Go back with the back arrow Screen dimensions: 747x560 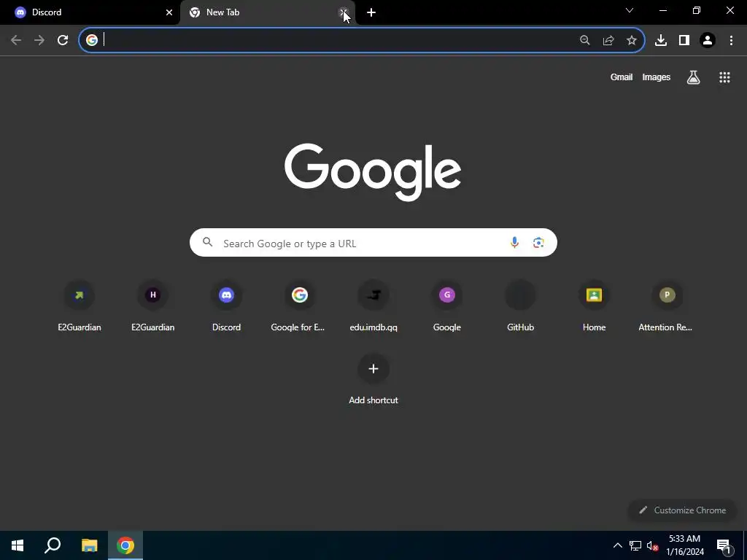pos(16,40)
